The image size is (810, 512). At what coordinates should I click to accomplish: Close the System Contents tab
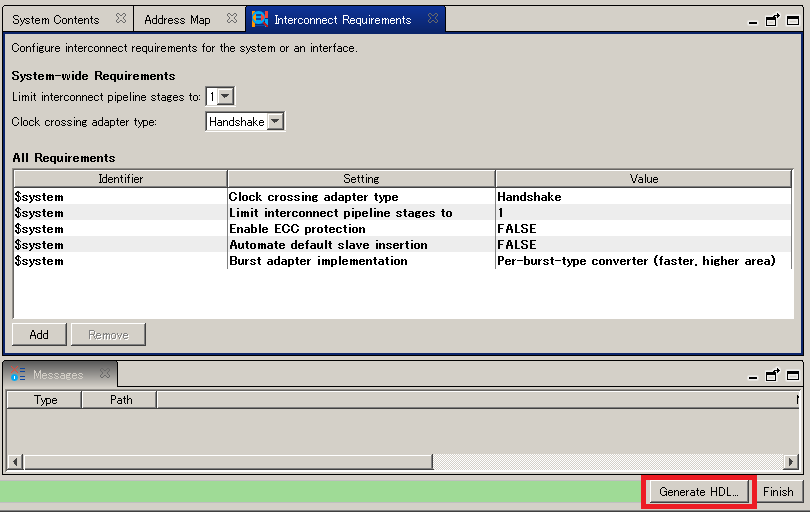(x=121, y=19)
